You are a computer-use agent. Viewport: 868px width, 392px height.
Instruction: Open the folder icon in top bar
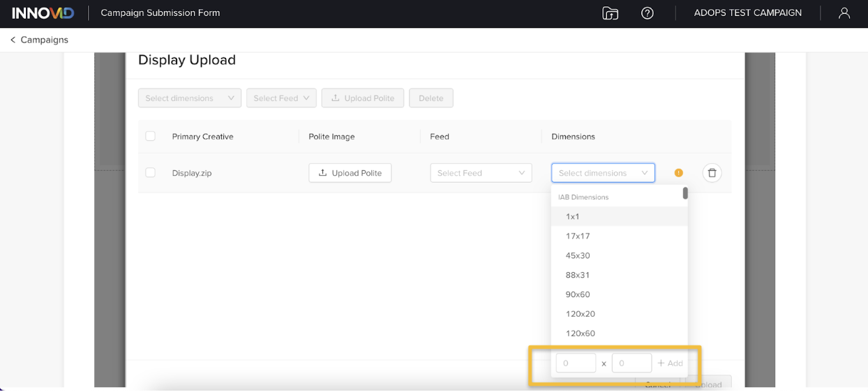(x=611, y=13)
